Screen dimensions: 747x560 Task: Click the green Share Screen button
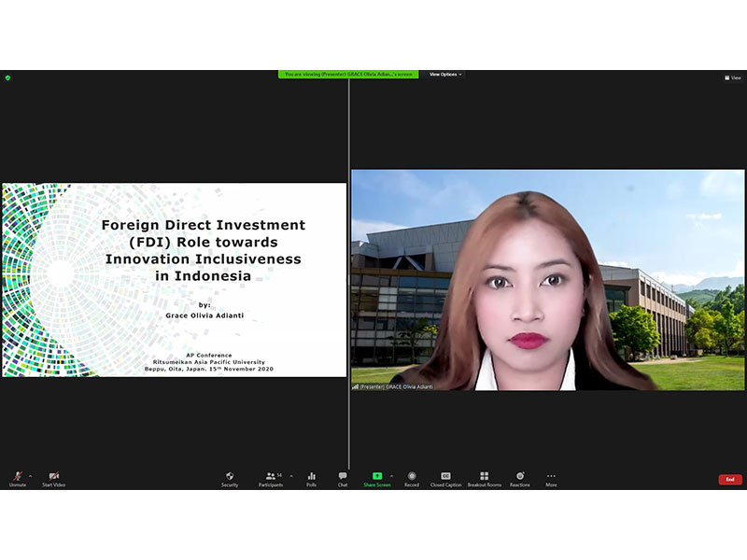377,478
